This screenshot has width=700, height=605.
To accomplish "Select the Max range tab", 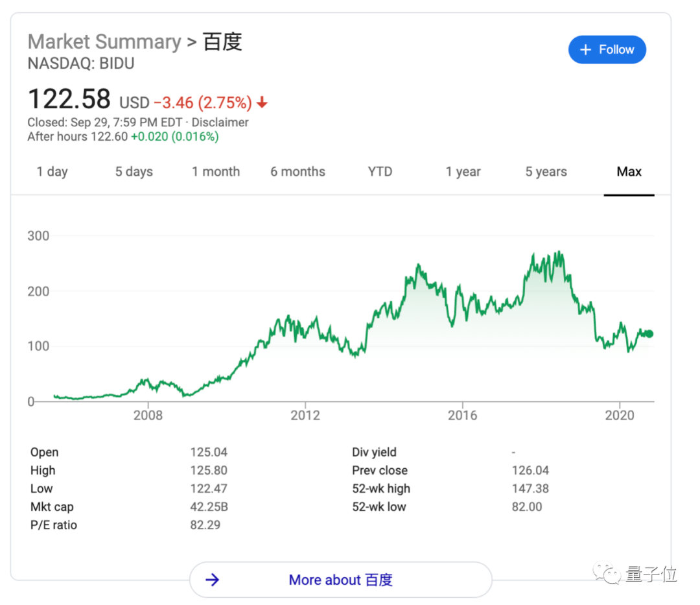I will 629,172.
